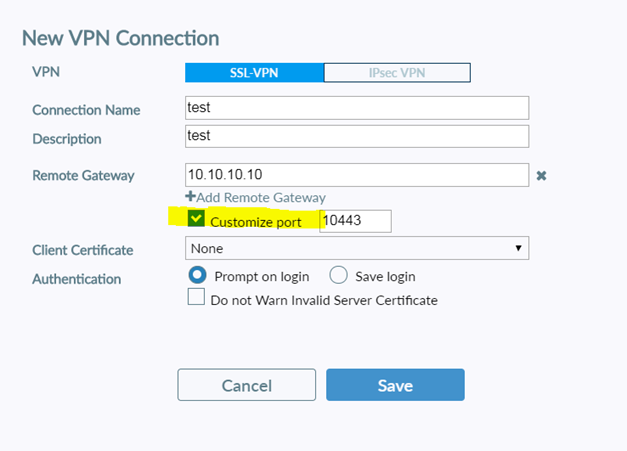Edit the Remote Gateway address field
Viewport: 627px width, 451px height.
click(x=357, y=175)
